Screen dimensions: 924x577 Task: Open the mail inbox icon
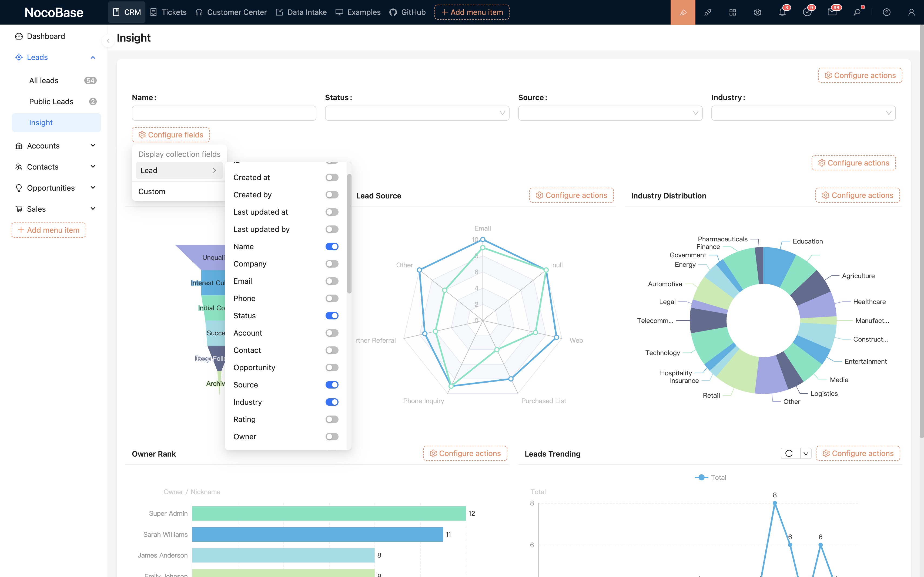tap(832, 12)
